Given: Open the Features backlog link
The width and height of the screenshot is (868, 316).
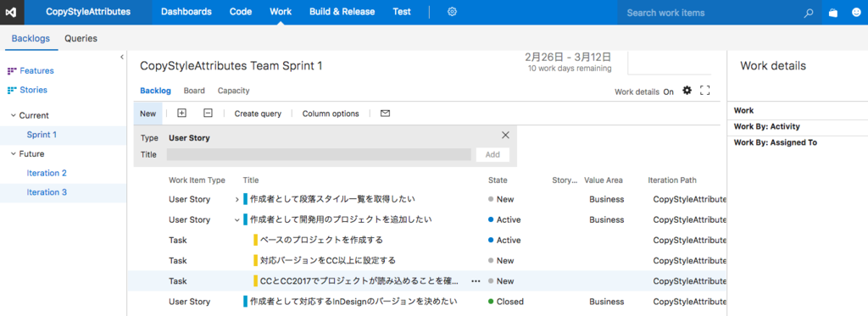Looking at the screenshot, I should [x=36, y=71].
